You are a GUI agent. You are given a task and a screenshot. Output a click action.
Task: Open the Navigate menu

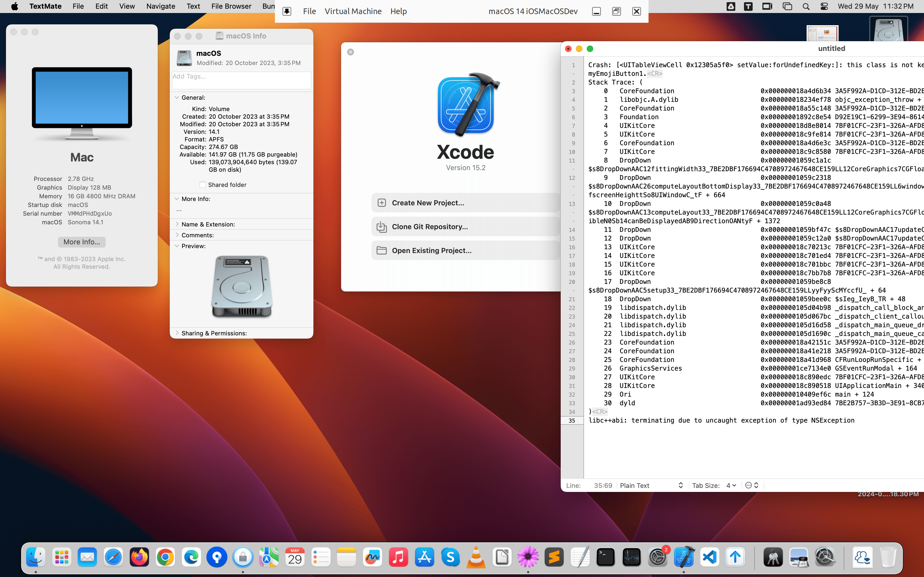pos(160,7)
